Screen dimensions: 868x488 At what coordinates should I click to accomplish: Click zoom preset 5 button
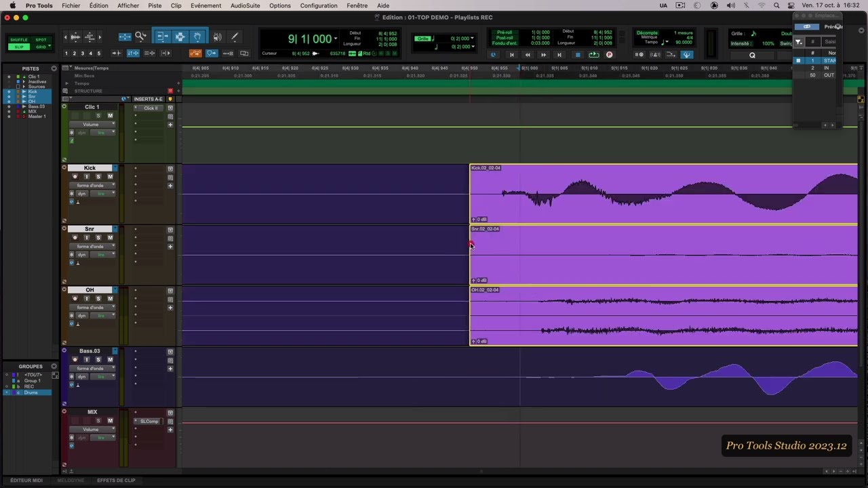pyautogui.click(x=99, y=54)
